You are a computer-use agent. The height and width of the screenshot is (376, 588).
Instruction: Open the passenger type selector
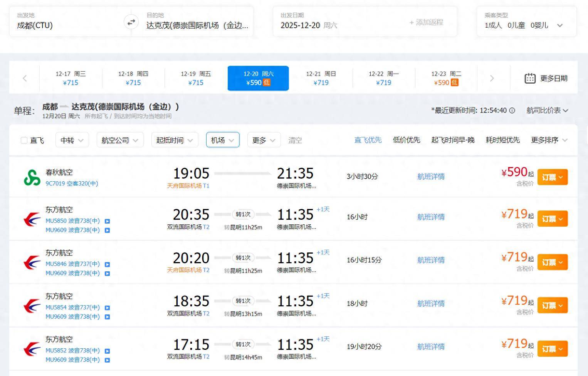coord(526,22)
